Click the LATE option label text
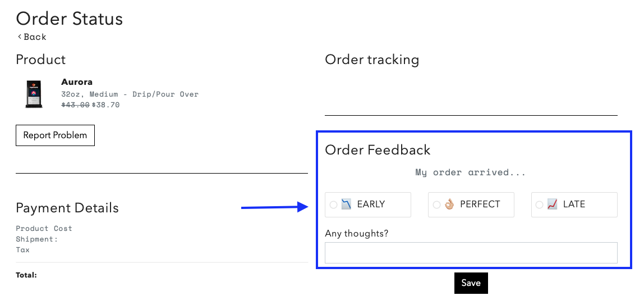 point(574,204)
